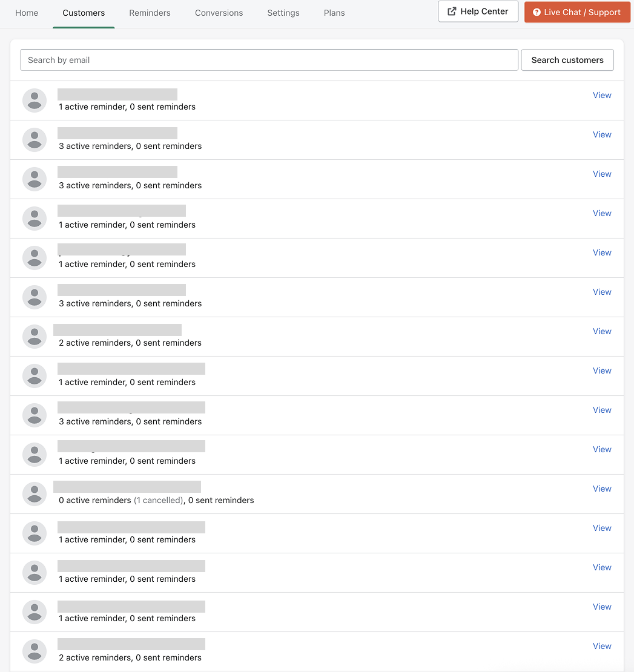Click the avatar of the first customer
634x672 pixels.
(35, 100)
